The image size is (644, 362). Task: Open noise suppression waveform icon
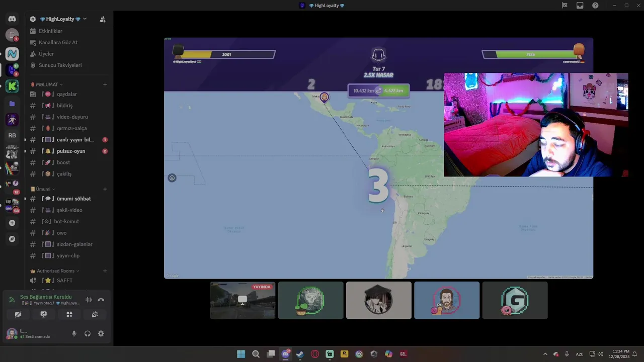(89, 300)
